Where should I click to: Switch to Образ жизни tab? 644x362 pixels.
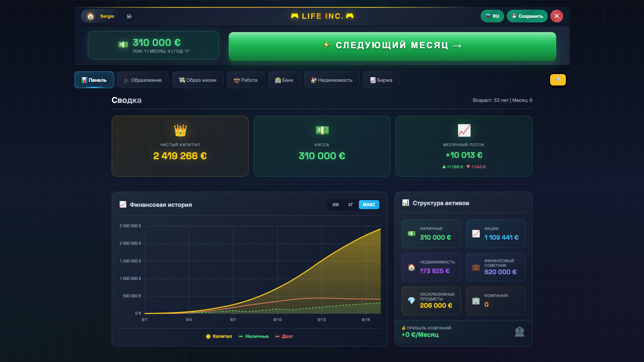click(198, 80)
